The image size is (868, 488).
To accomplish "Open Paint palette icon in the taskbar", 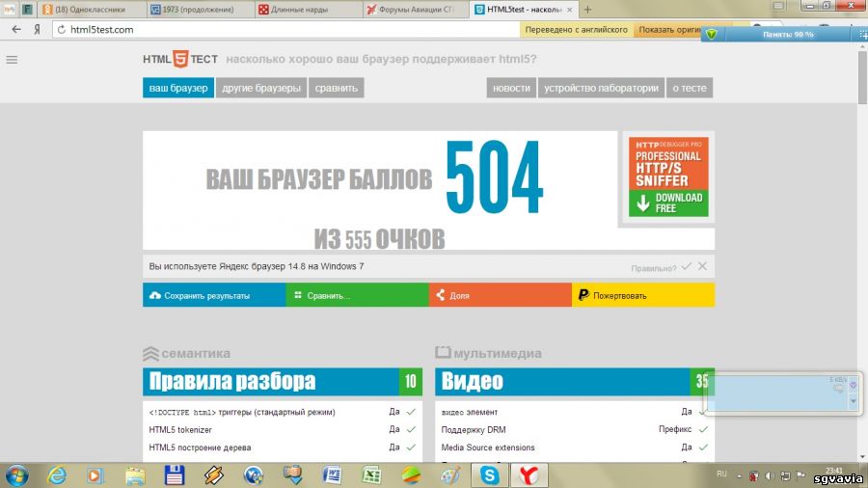I will [x=450, y=475].
